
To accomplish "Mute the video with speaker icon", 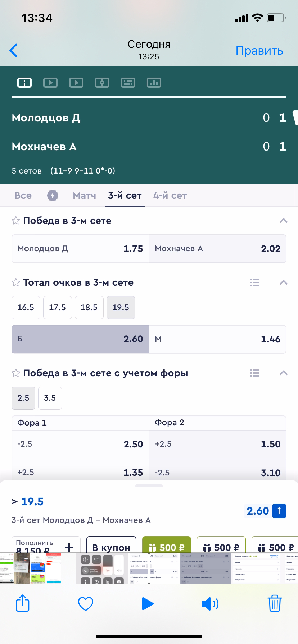I will [210, 604].
